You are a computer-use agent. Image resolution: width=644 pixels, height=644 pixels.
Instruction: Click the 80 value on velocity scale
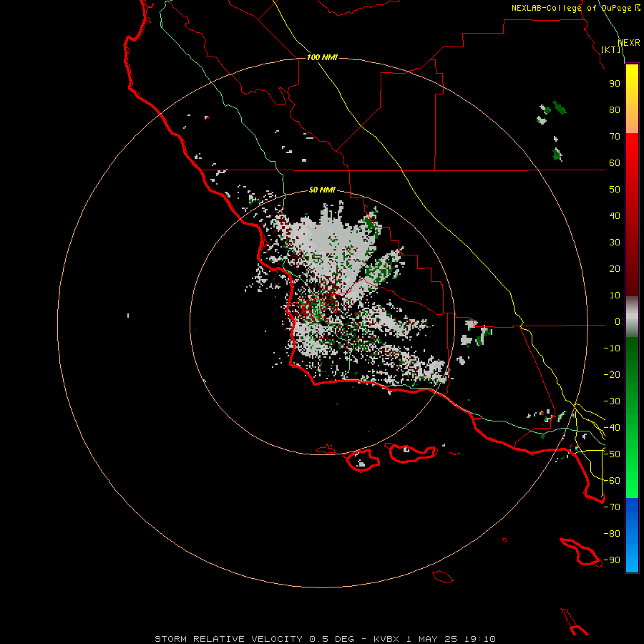pyautogui.click(x=615, y=109)
